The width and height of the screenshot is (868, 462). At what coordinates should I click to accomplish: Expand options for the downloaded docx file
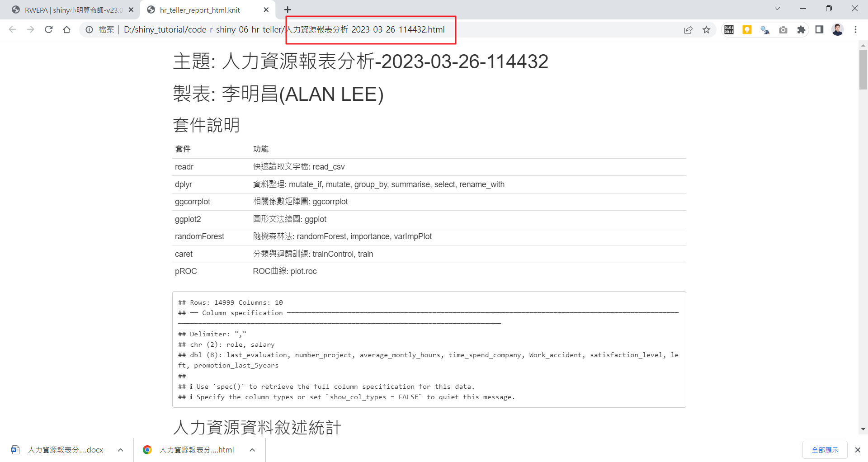coord(120,450)
